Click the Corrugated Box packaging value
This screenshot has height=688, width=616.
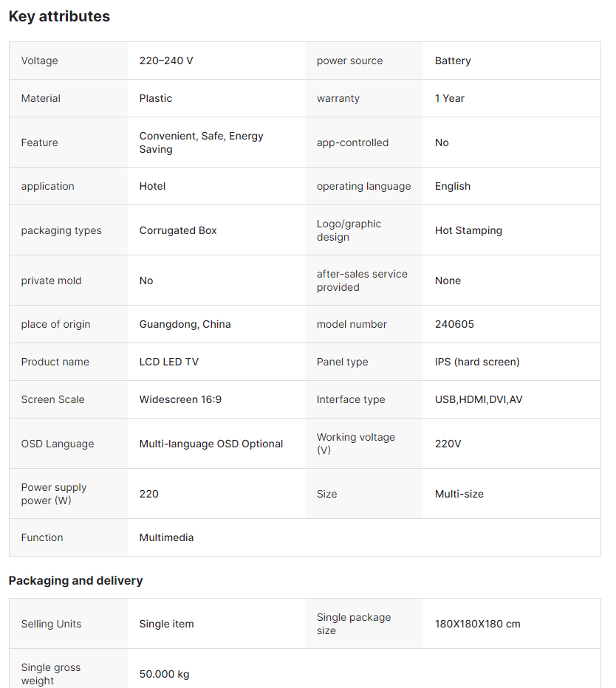pyautogui.click(x=178, y=230)
